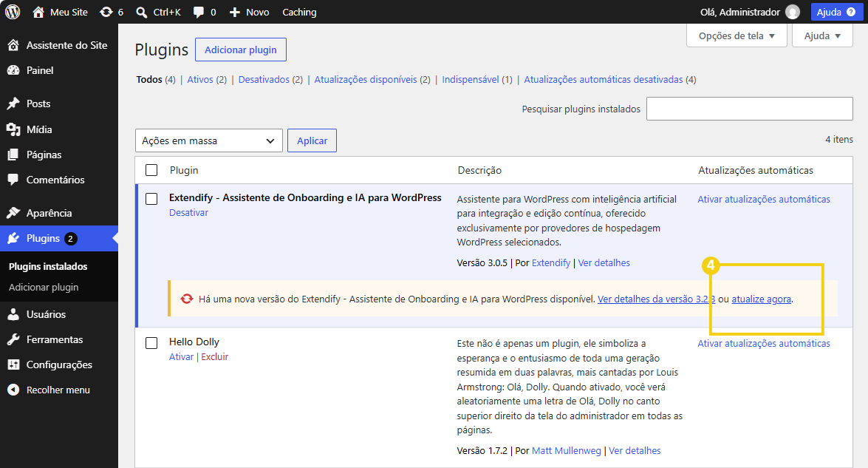Tick the select-all checkbox in the Plugin header
Screen dimensions: 868x468
point(151,170)
